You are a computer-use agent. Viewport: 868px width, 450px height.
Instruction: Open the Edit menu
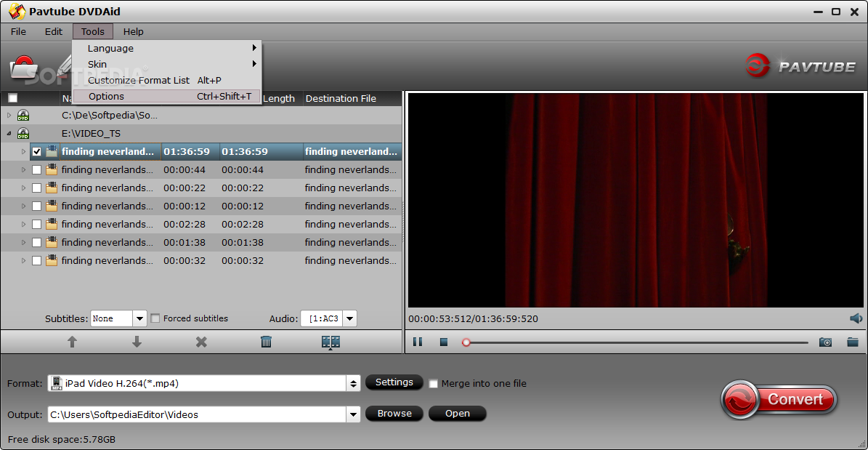[x=54, y=31]
